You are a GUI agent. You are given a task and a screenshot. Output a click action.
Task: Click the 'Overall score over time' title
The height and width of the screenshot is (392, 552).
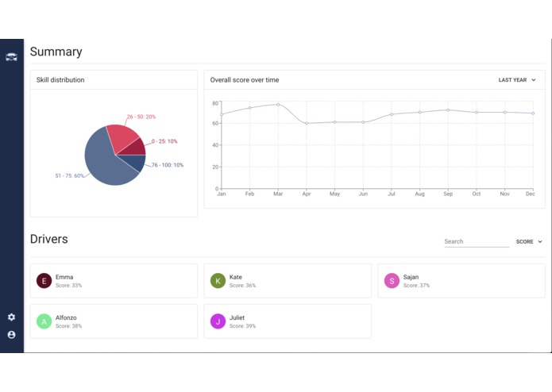245,80
